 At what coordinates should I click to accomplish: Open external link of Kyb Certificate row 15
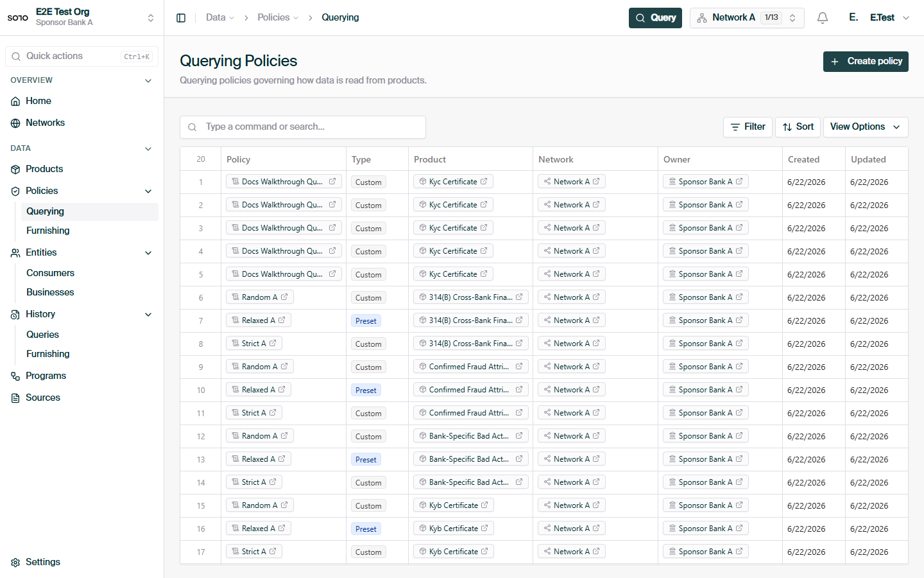point(484,505)
